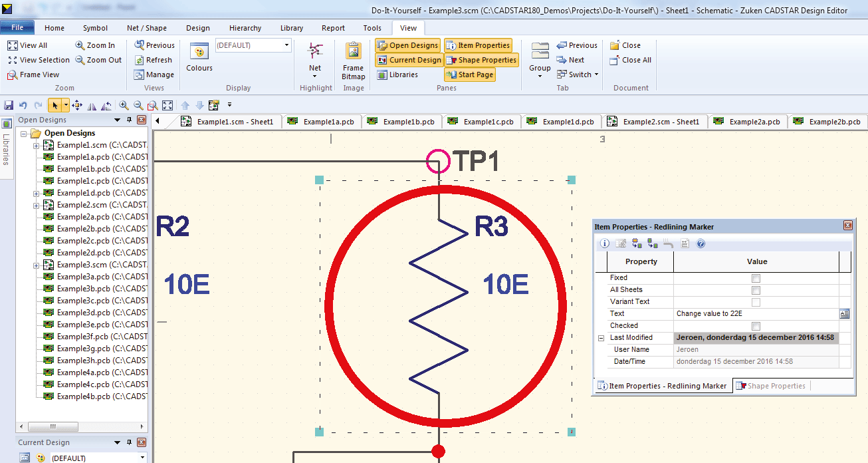Image resolution: width=868 pixels, height=463 pixels.
Task: Switch to the Net / Shape ribbon tab
Action: (147, 28)
